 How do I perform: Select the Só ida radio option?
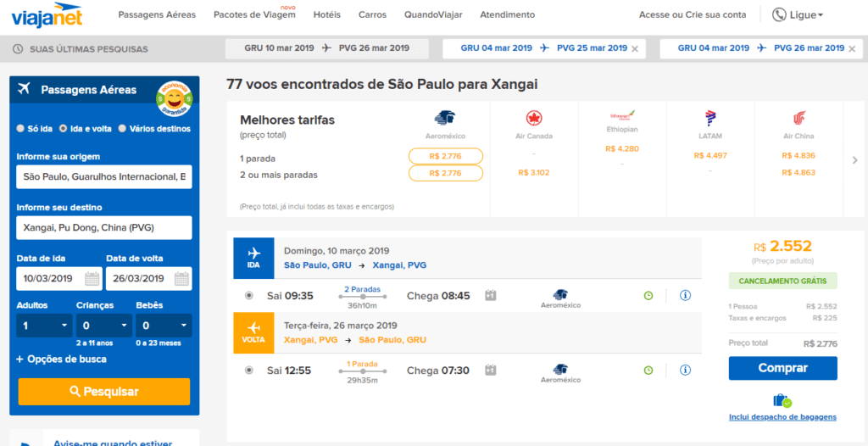click(20, 129)
